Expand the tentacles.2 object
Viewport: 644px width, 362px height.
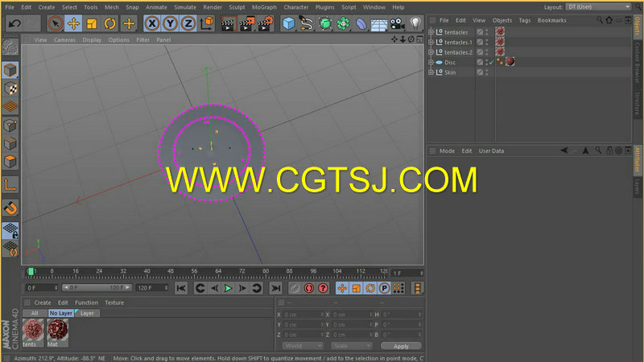click(x=431, y=52)
